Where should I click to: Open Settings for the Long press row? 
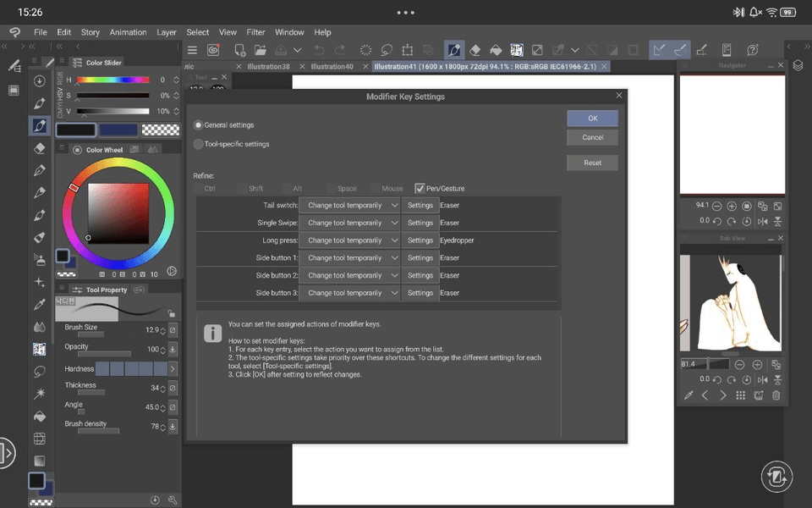point(420,240)
